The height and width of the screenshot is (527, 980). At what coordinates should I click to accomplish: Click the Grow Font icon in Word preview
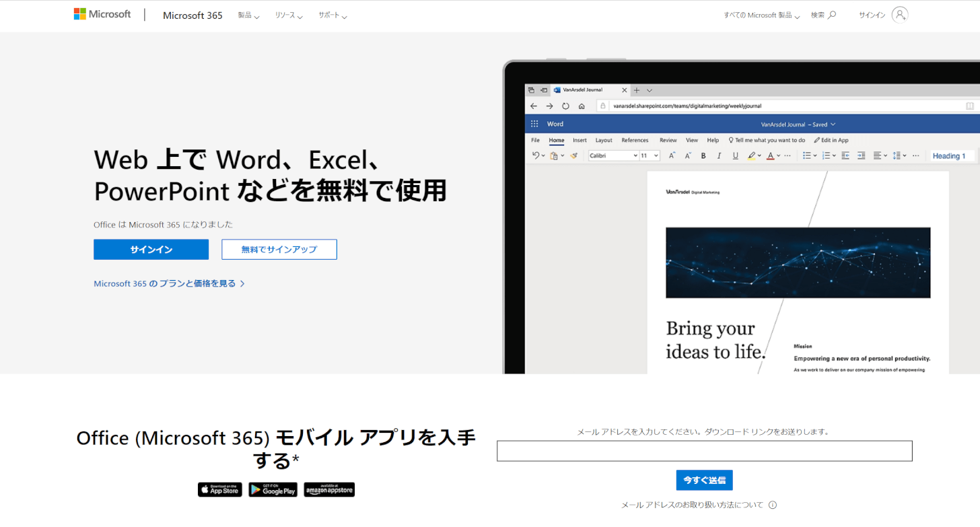[672, 155]
